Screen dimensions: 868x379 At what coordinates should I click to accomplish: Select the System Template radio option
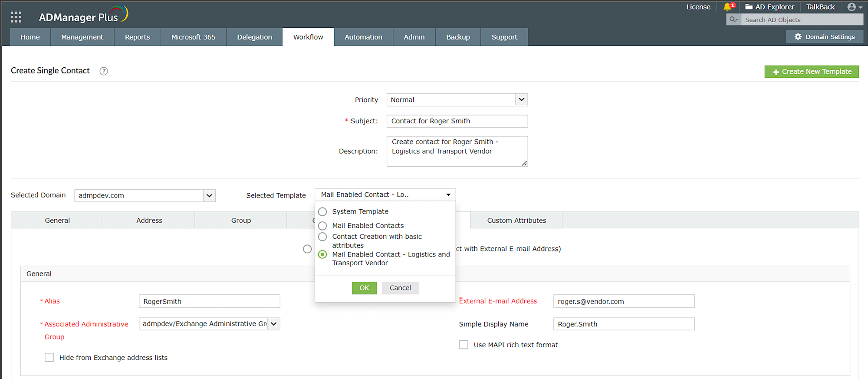[x=322, y=212]
